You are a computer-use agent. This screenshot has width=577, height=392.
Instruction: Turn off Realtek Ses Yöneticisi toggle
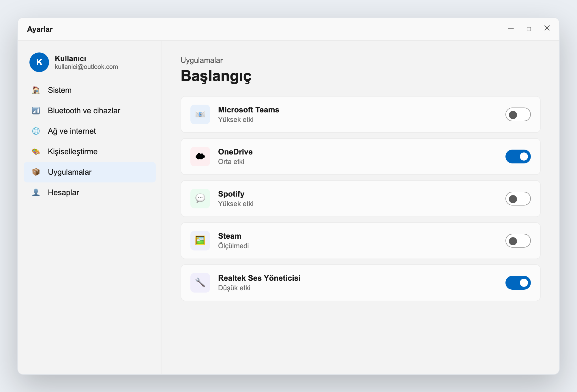(518, 283)
